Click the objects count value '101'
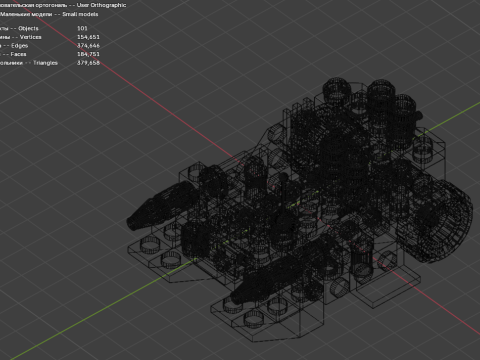This screenshot has width=480, height=360. pos(82,28)
